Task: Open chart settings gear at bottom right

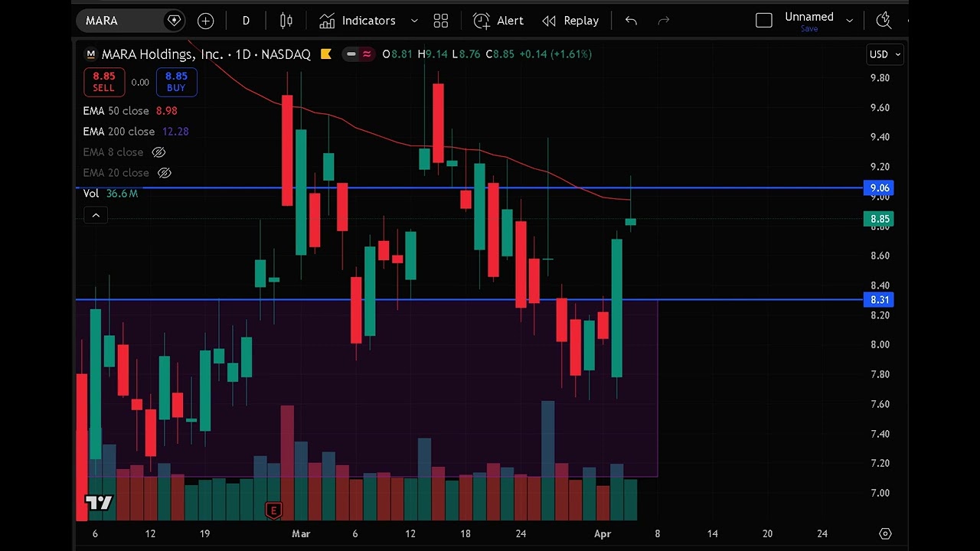Action: (x=885, y=533)
